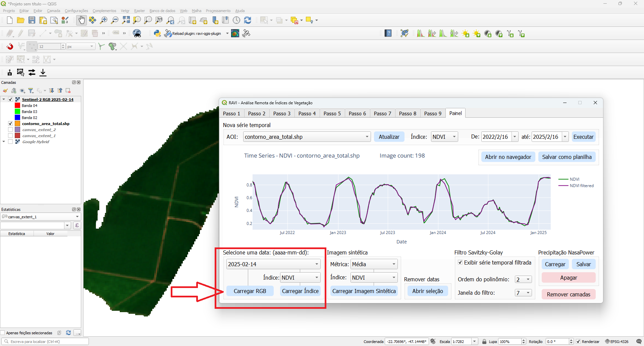Save the project with the floppy disk icon
The width and height of the screenshot is (644, 346).
(32, 20)
